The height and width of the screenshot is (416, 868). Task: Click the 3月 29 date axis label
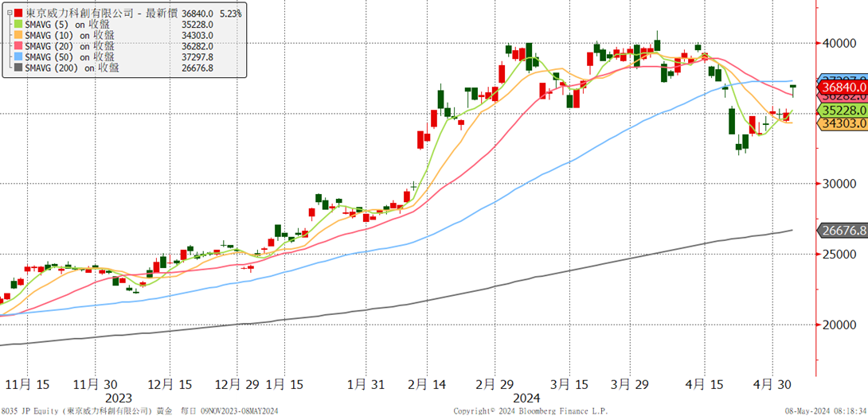[630, 384]
